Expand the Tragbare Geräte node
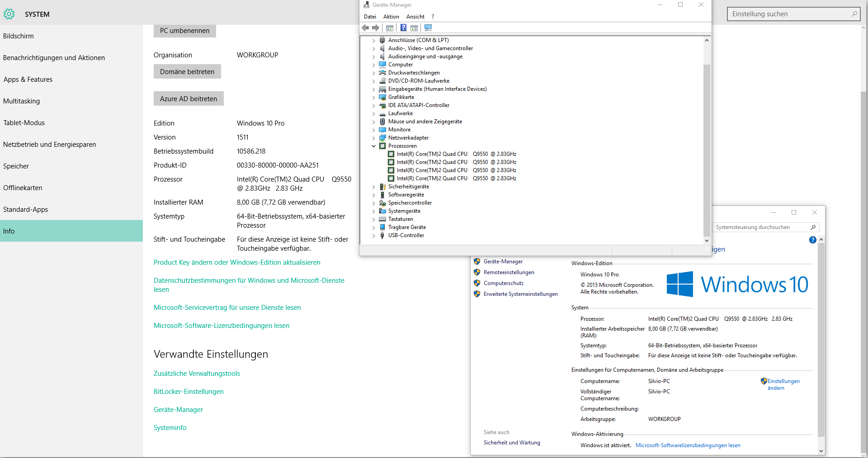Screen dimensions: 868x458 click(x=373, y=228)
